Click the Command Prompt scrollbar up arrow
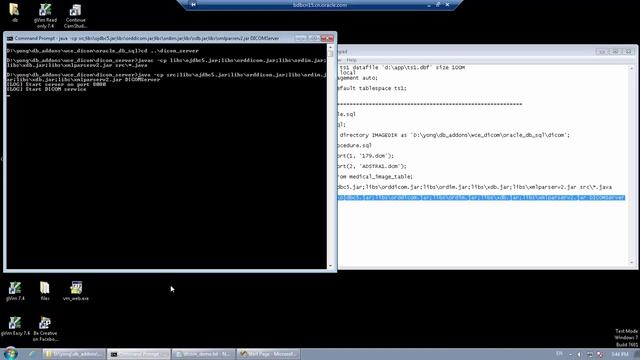The image size is (640, 360). [330, 47]
